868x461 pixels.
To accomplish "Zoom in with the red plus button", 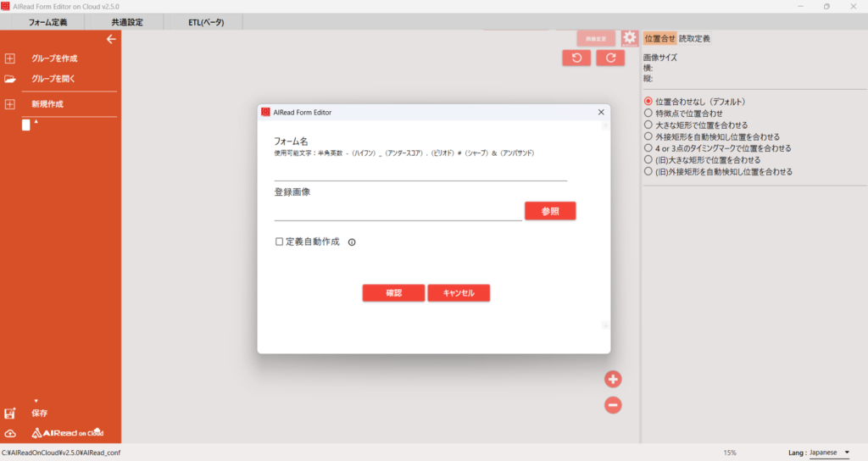I will pos(613,379).
